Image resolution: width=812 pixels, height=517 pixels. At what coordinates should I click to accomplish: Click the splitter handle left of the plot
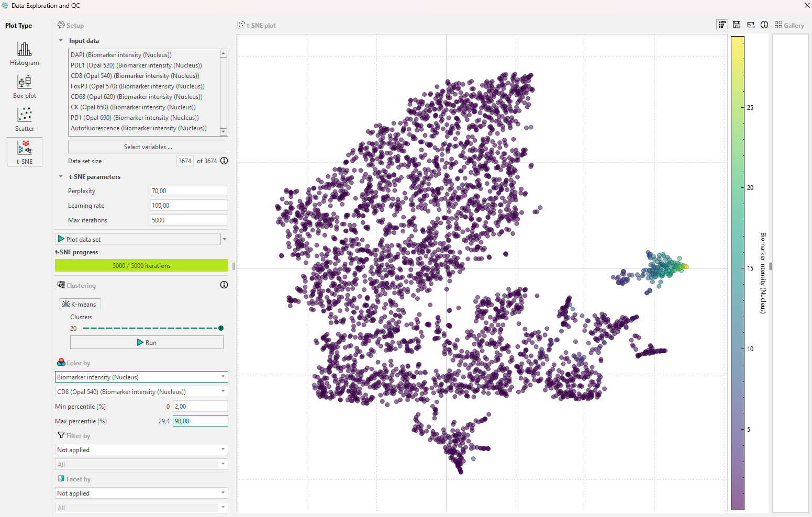233,266
